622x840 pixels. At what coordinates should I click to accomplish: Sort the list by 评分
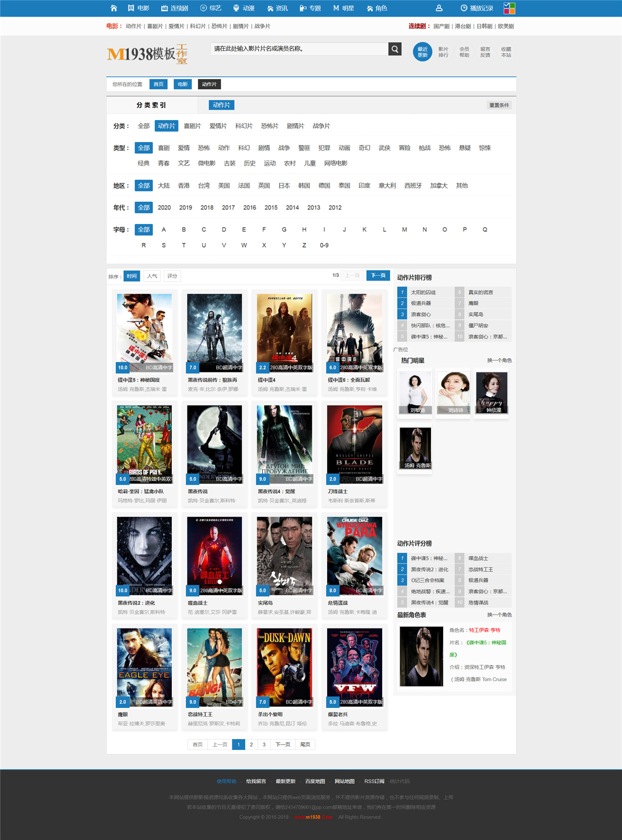click(x=172, y=276)
